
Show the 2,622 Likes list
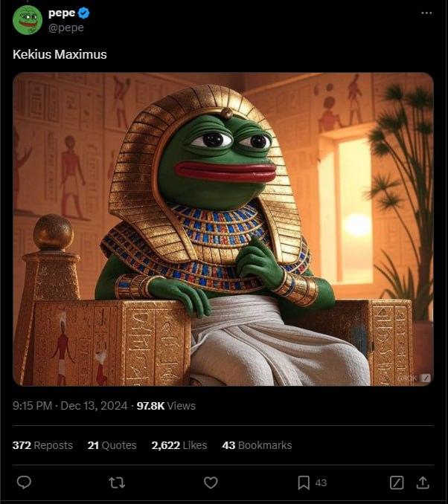click(179, 445)
